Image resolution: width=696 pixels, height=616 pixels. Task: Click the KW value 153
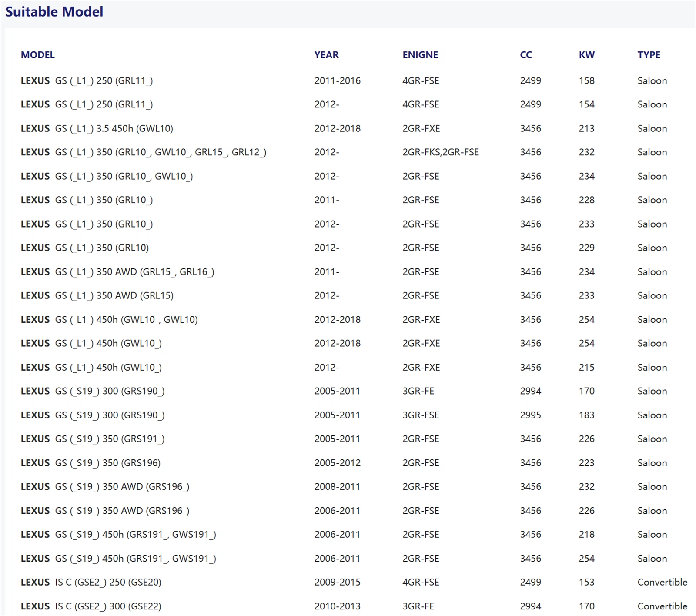586,582
